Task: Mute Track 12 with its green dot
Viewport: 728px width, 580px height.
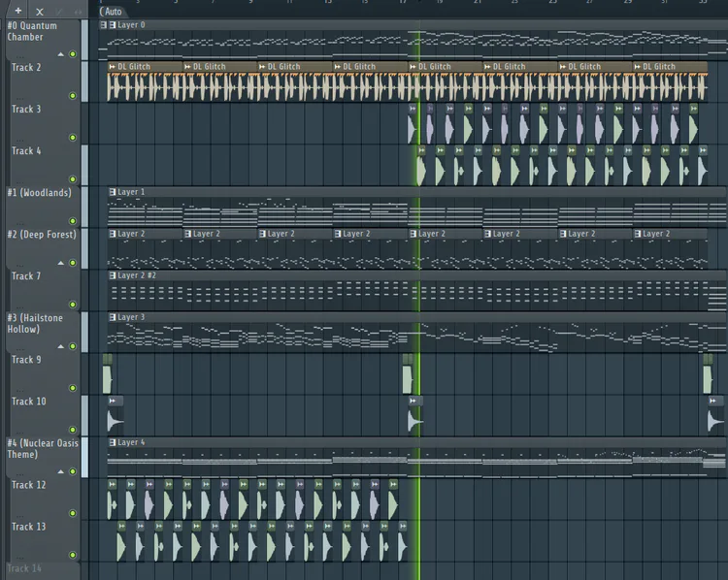Action: point(73,513)
